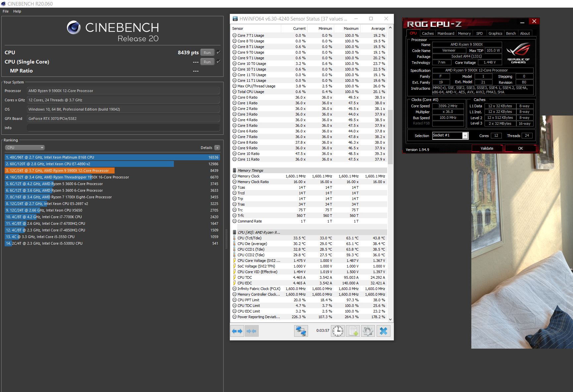Click CPU [#0] AMD Ryzen section icon

coord(234,232)
